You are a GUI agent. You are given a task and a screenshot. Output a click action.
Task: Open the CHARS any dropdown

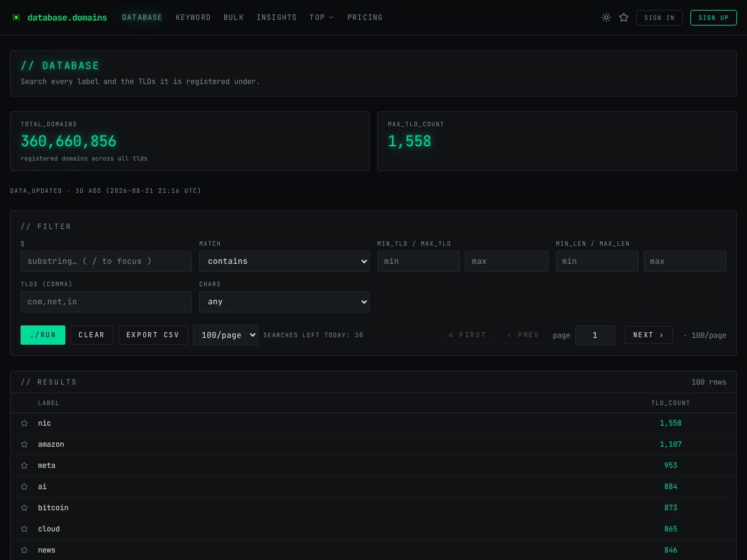click(284, 302)
